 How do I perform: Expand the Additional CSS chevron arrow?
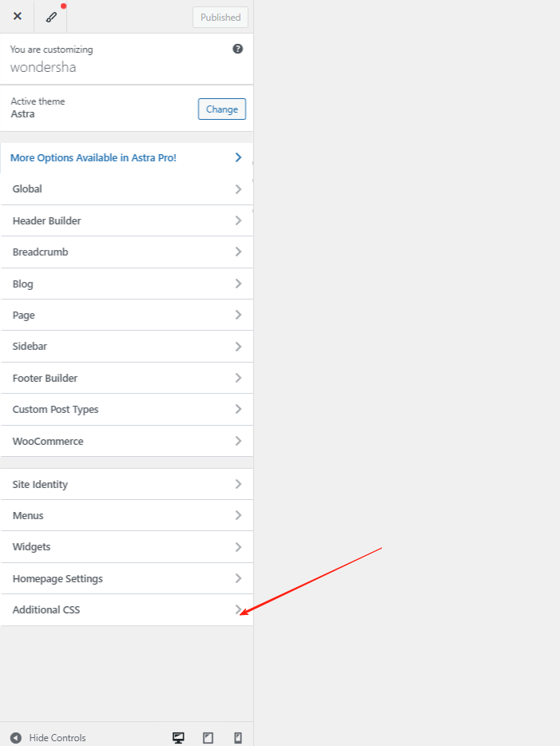238,610
